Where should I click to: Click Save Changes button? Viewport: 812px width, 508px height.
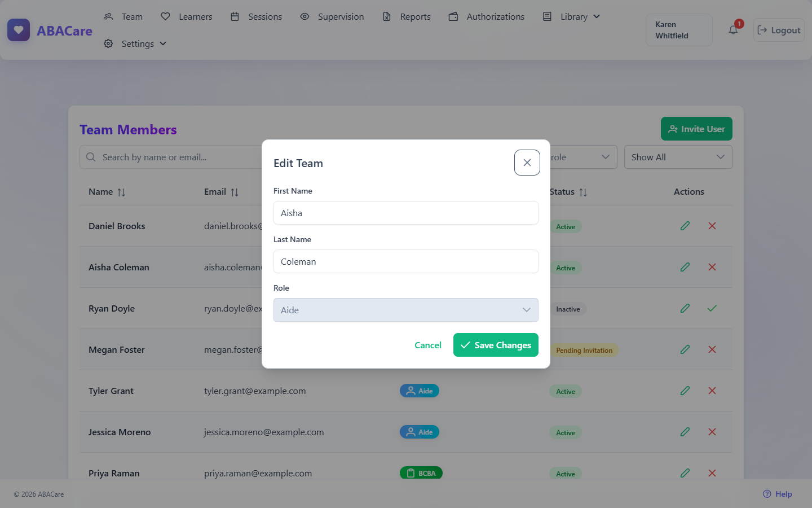(496, 345)
